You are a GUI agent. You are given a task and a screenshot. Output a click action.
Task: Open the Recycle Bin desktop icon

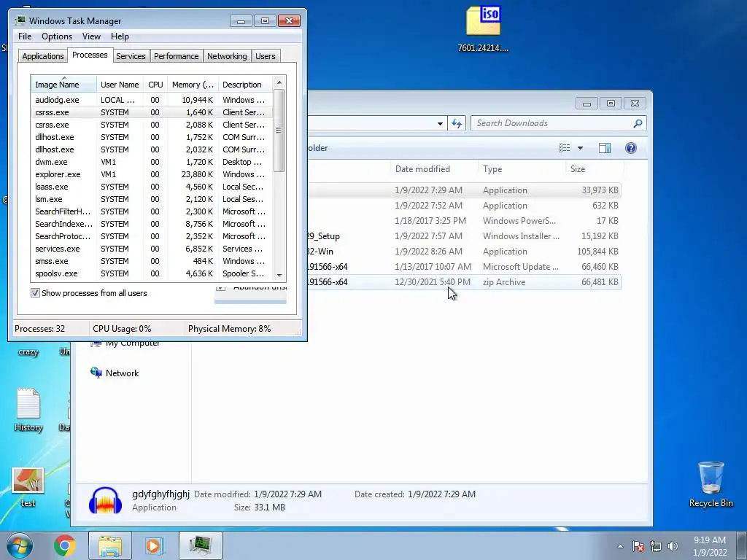coord(711,485)
